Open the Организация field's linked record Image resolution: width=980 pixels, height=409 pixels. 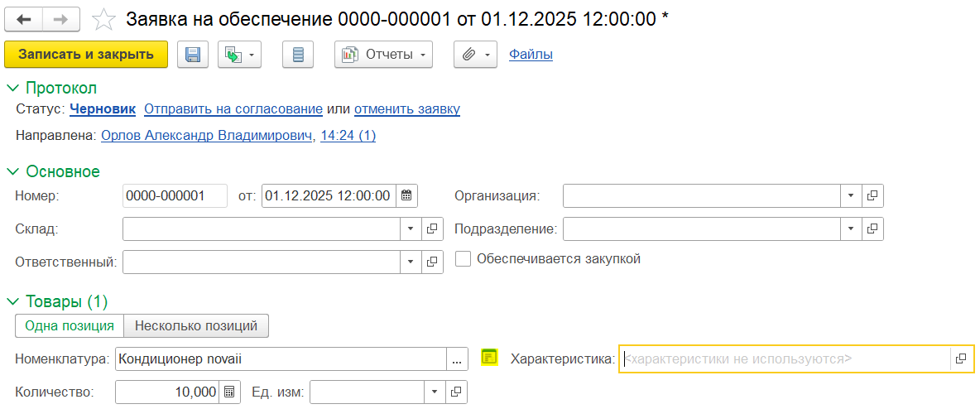(x=872, y=196)
